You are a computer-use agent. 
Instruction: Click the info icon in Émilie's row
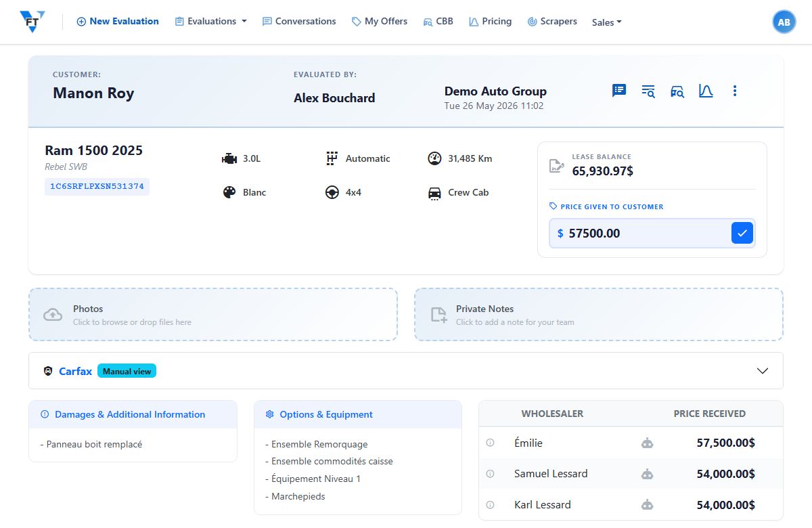coord(491,443)
